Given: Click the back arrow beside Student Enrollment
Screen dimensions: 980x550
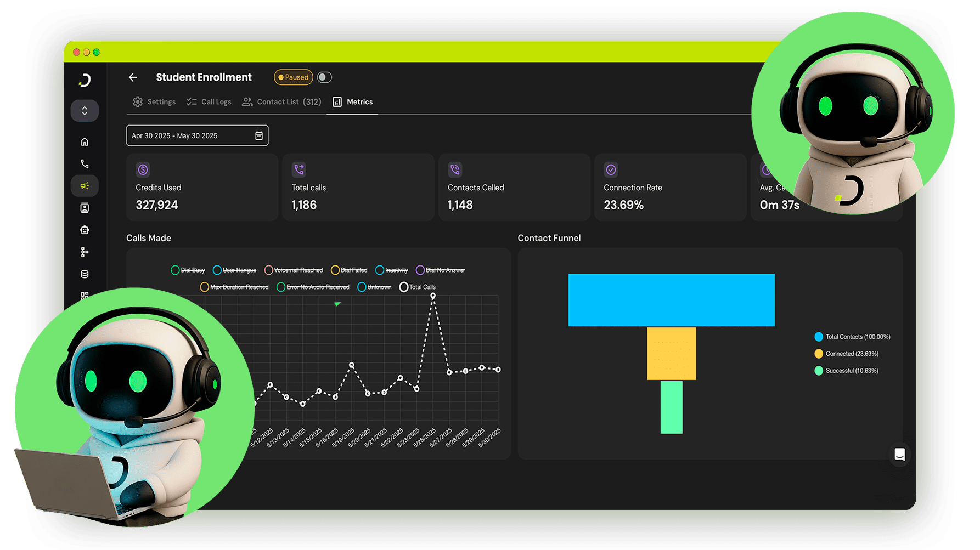Looking at the screenshot, I should point(133,77).
